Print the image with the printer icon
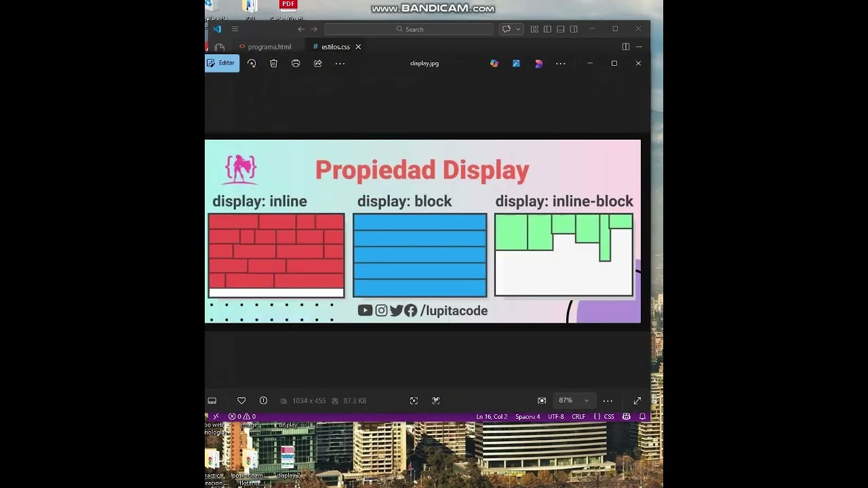 (296, 63)
